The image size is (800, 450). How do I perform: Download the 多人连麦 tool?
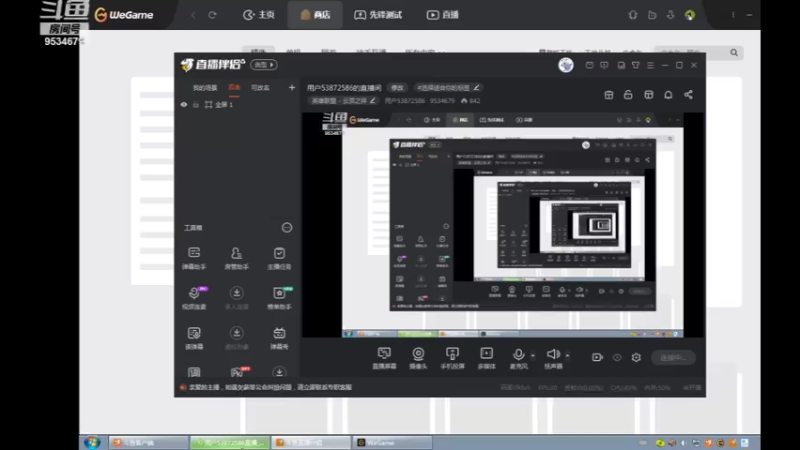point(236,298)
